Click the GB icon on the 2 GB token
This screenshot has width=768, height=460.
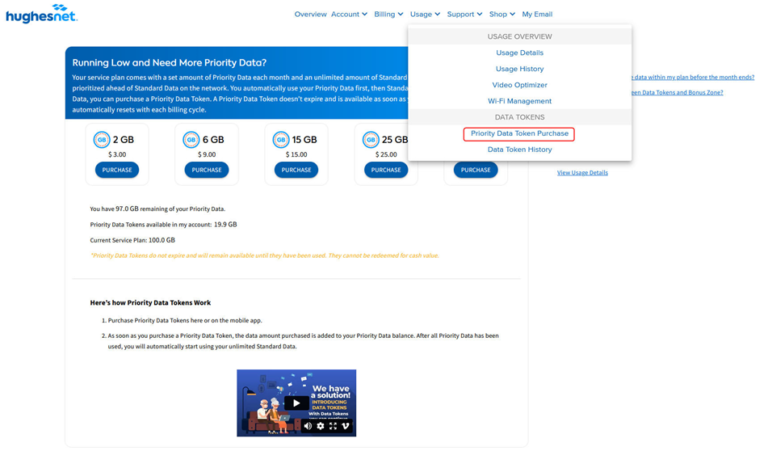pos(101,140)
